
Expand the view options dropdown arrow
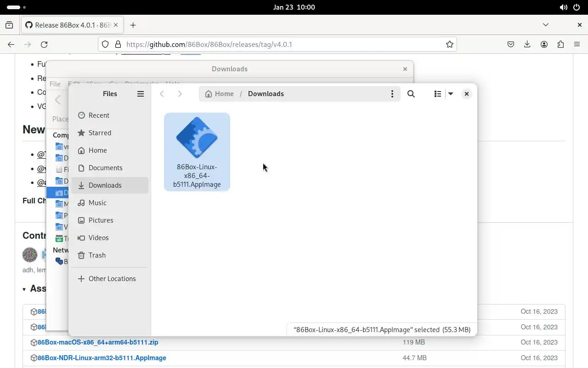pyautogui.click(x=451, y=94)
